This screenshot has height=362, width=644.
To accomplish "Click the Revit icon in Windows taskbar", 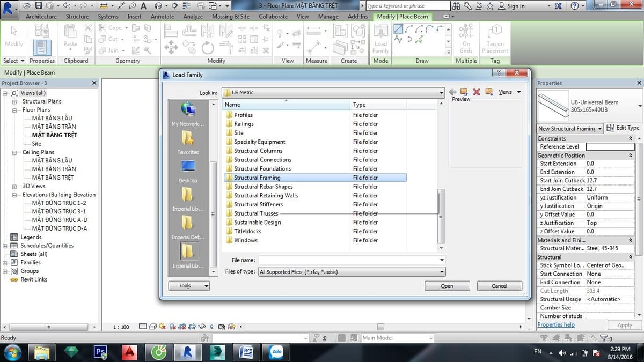I will point(187,352).
